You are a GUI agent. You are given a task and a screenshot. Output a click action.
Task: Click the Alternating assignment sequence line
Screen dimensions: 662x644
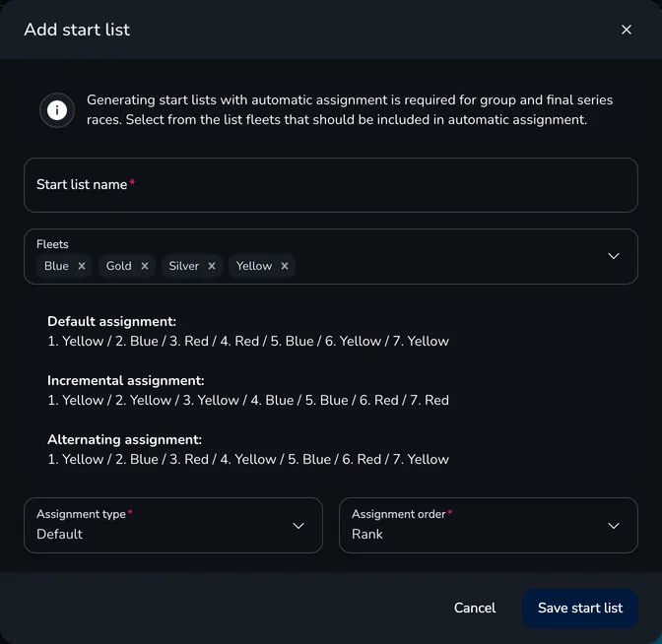(248, 459)
